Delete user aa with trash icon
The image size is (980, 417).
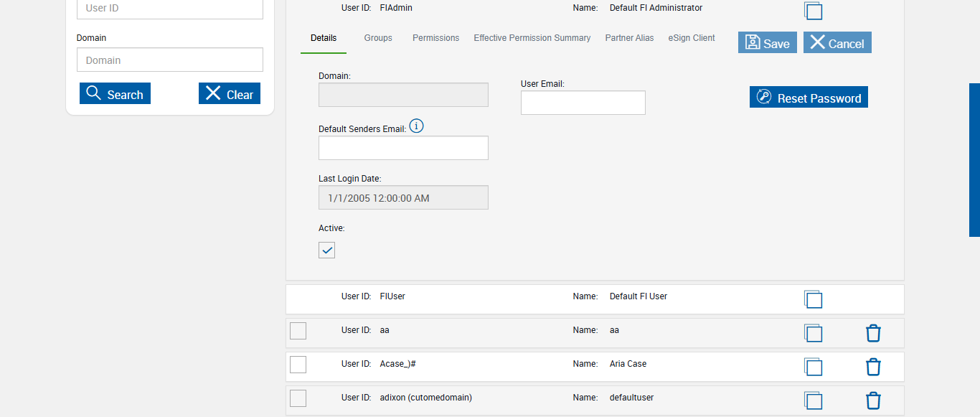873,333
